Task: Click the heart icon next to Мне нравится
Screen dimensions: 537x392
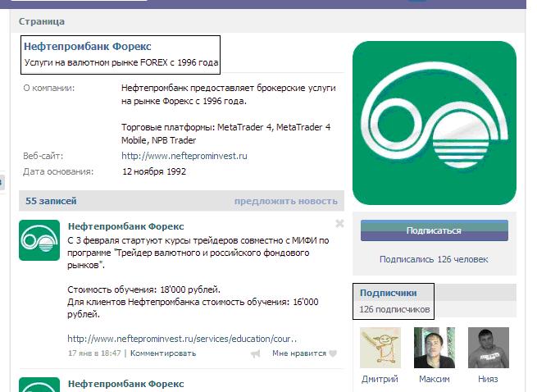Action: click(333, 353)
